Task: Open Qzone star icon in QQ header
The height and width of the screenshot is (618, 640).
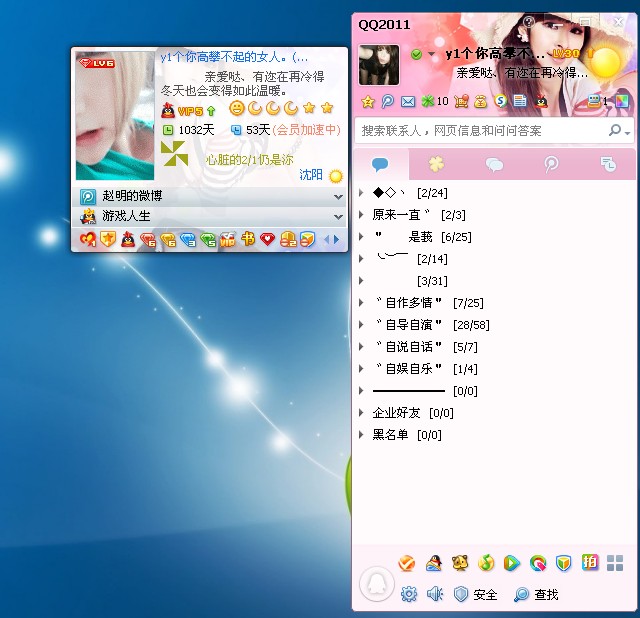Action: [x=368, y=101]
